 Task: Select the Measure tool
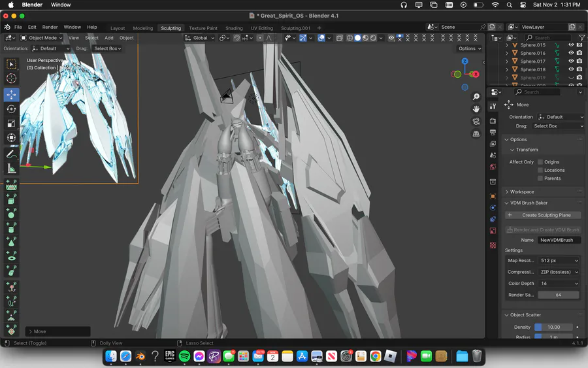11,169
